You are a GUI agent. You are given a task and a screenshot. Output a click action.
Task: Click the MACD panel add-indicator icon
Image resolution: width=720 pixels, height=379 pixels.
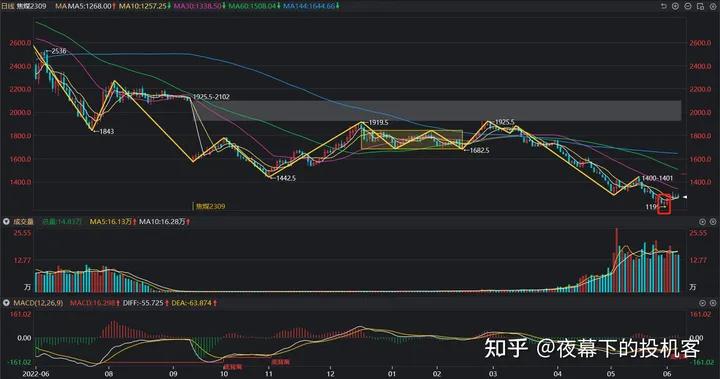point(703,303)
